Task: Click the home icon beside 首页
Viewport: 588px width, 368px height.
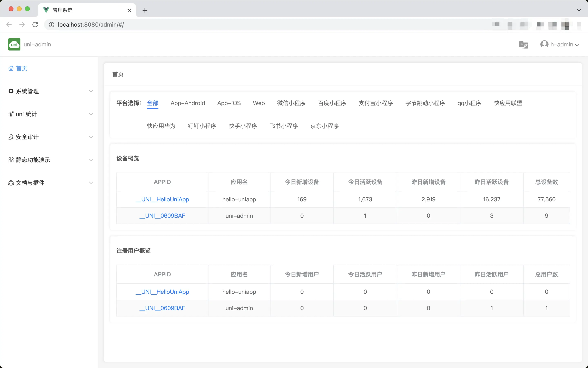Action: tap(11, 68)
